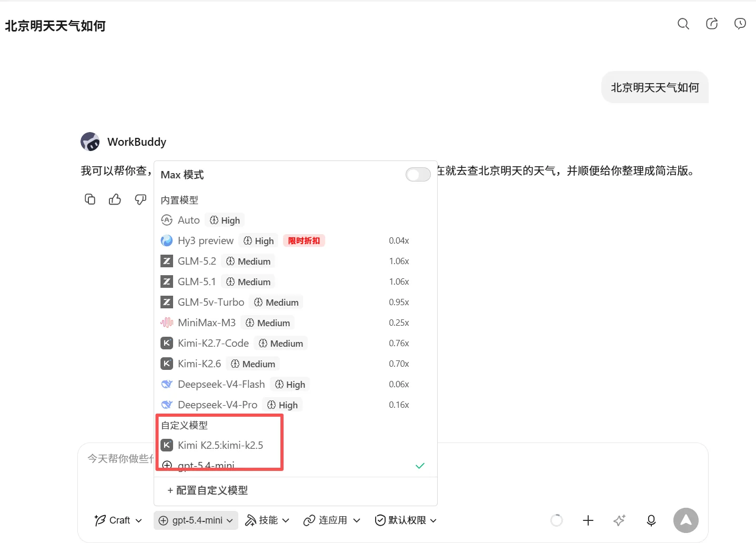Open the 默认权限 dropdown
This screenshot has width=756, height=543.
point(406,520)
